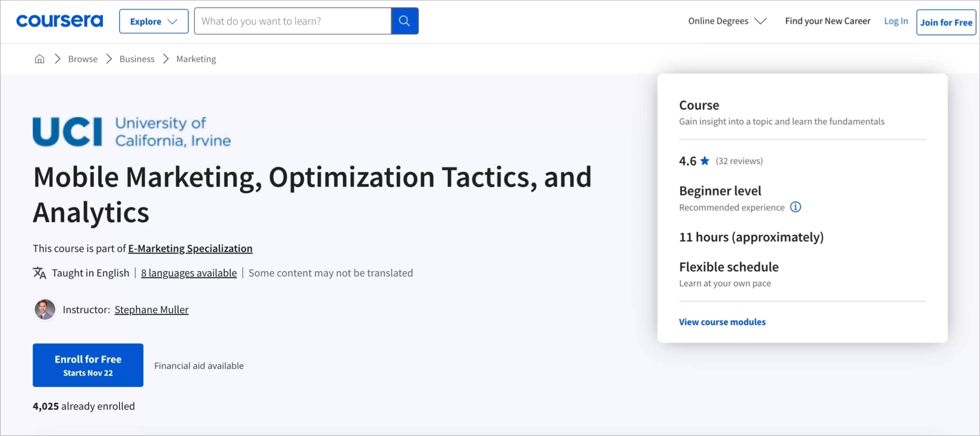Click the UCI University of California logo
This screenshot has height=436, width=980.
(x=132, y=132)
